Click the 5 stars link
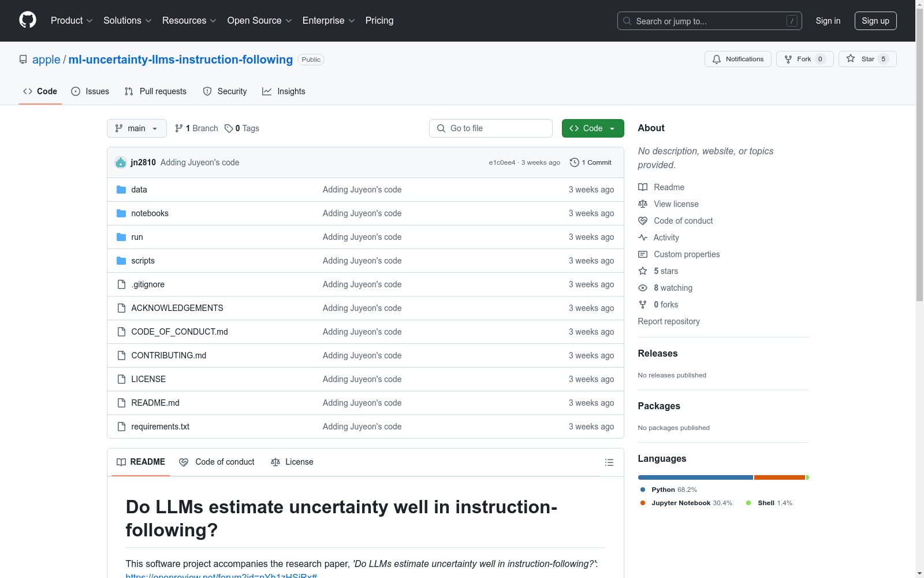The width and height of the screenshot is (924, 578). tap(666, 271)
